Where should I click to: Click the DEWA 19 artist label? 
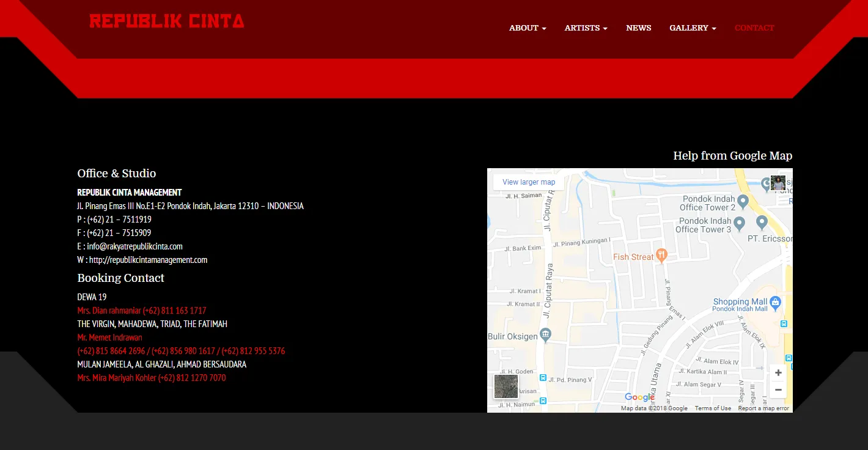click(x=92, y=297)
